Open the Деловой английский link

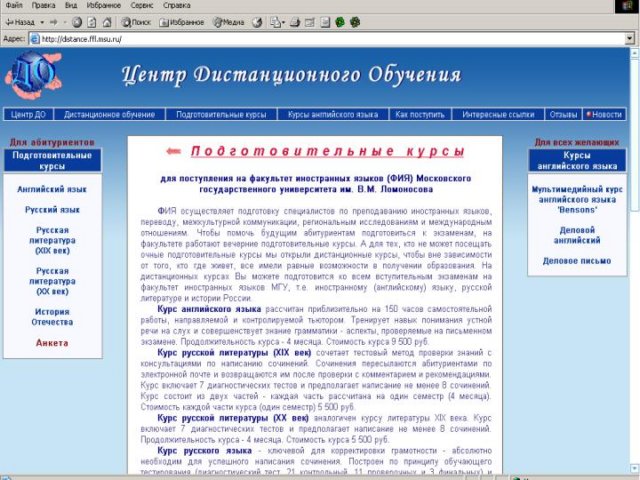pos(577,236)
